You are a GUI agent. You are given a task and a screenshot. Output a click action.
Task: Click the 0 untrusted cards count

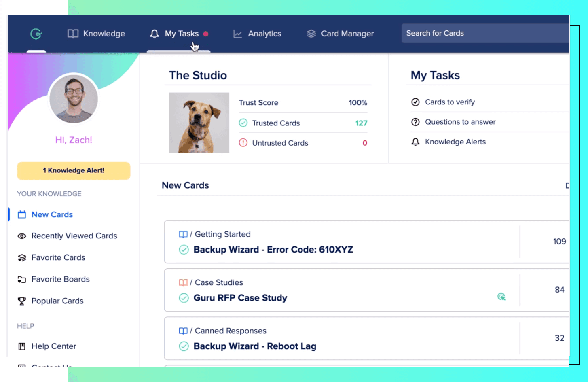pyautogui.click(x=365, y=143)
